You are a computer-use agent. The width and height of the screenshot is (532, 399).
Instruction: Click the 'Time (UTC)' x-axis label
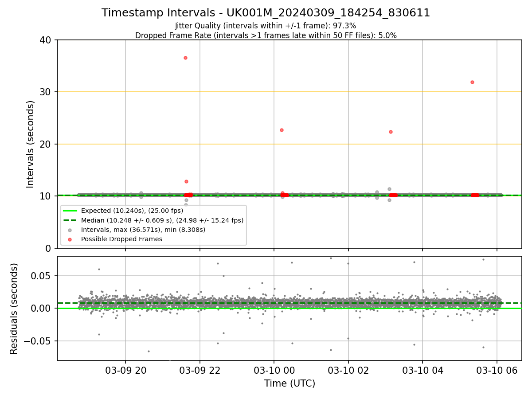289,383
